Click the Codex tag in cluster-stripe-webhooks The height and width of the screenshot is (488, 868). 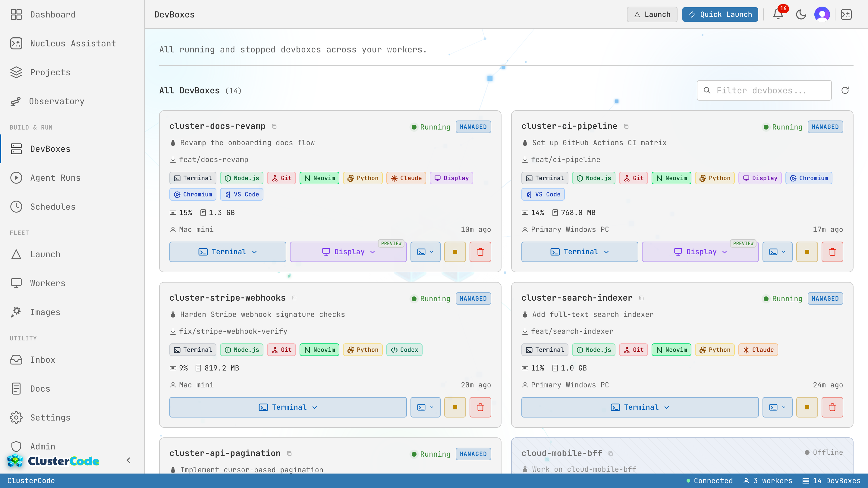[404, 350]
